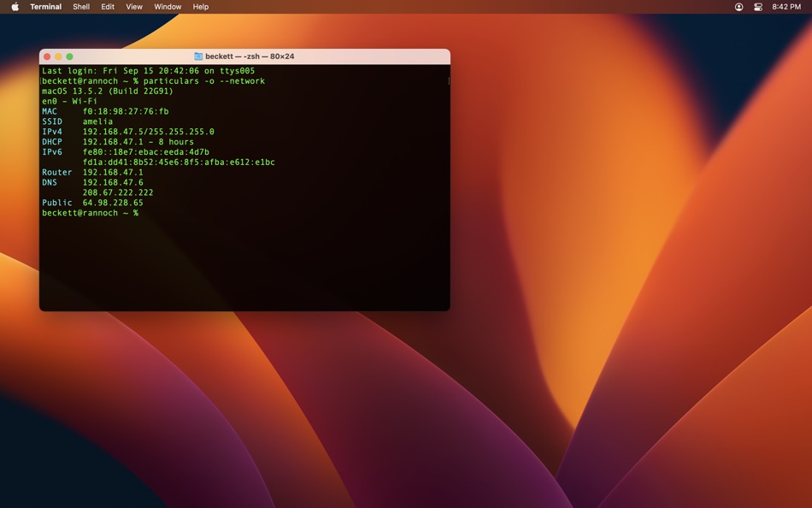Image resolution: width=812 pixels, height=508 pixels.
Task: Click the Last login line
Action: tap(148, 70)
